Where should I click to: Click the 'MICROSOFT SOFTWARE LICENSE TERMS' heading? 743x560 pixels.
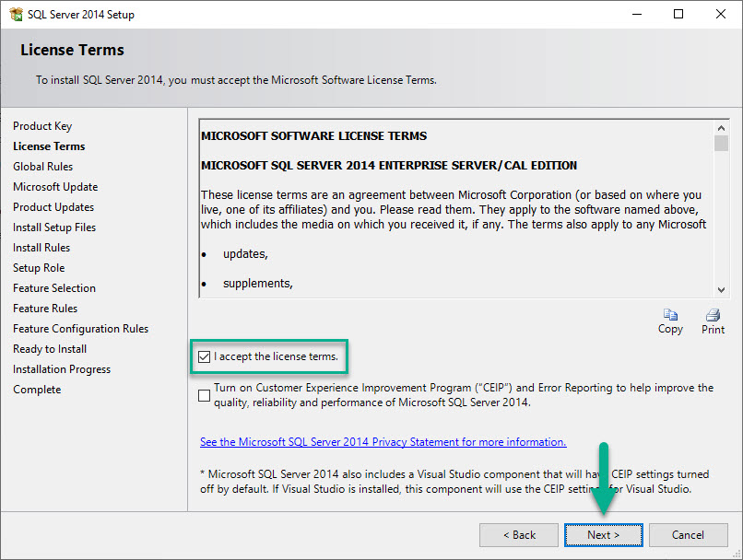coord(313,136)
